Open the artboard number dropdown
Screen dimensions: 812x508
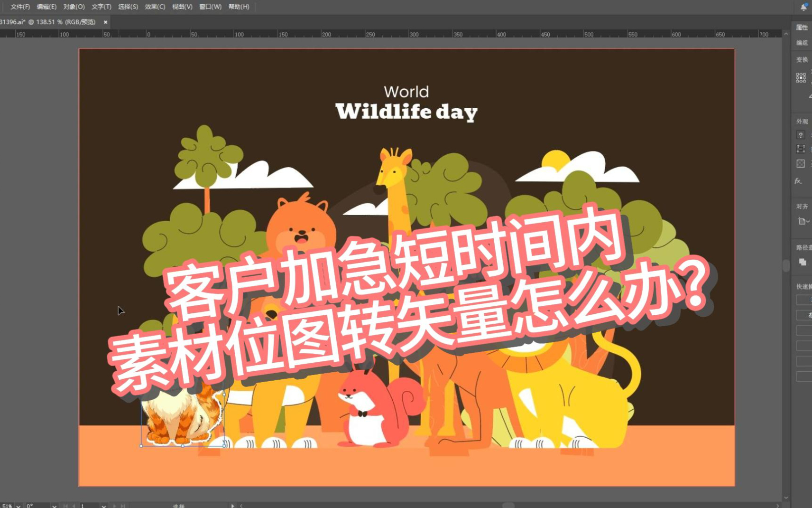click(103, 506)
